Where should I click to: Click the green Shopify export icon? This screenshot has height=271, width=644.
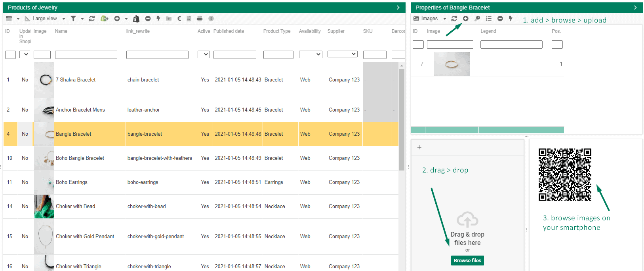pos(104,19)
